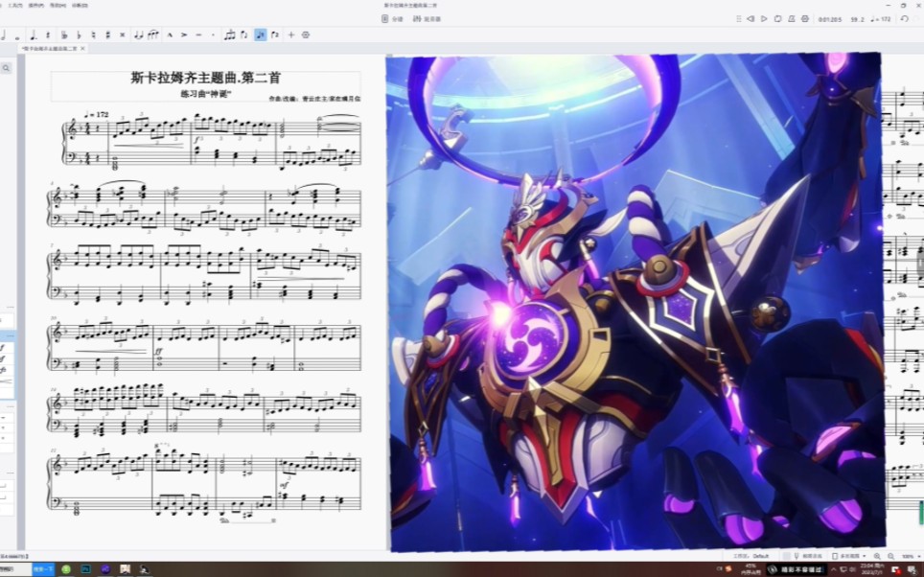Start score playback
This screenshot has width=924, height=577.
tap(764, 19)
